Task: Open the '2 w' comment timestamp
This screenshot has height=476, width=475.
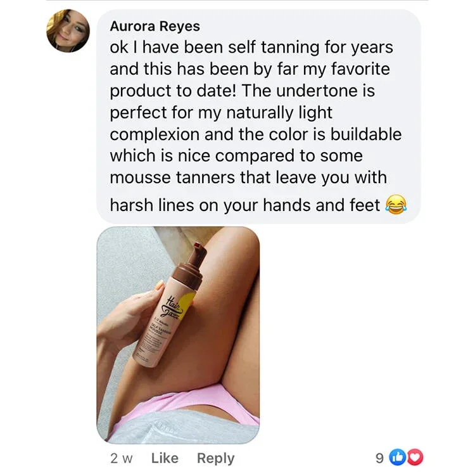Action: tap(122, 458)
